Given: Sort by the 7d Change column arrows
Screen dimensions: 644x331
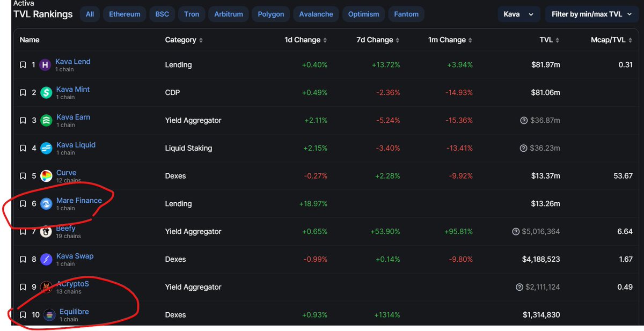Looking at the screenshot, I should (397, 40).
